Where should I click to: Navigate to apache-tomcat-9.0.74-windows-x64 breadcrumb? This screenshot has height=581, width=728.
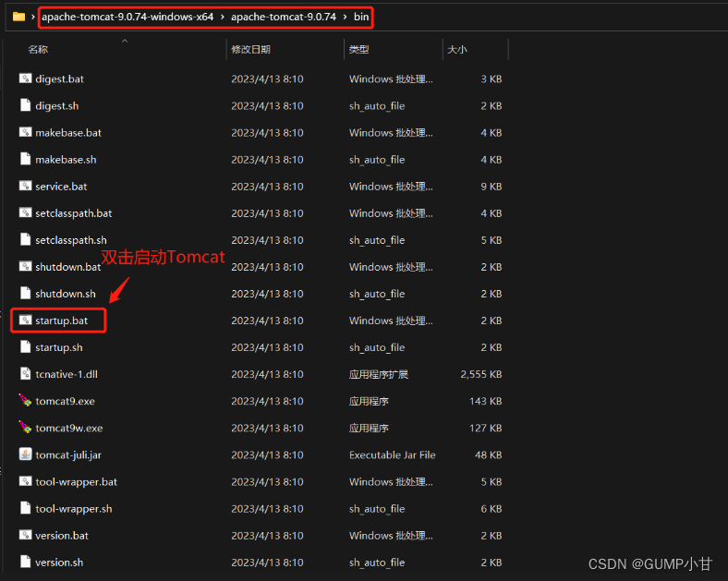127,17
